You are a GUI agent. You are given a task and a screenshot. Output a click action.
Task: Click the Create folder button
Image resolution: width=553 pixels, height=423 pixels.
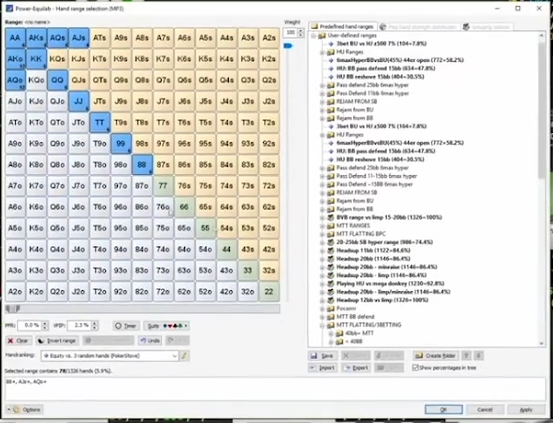(436, 356)
